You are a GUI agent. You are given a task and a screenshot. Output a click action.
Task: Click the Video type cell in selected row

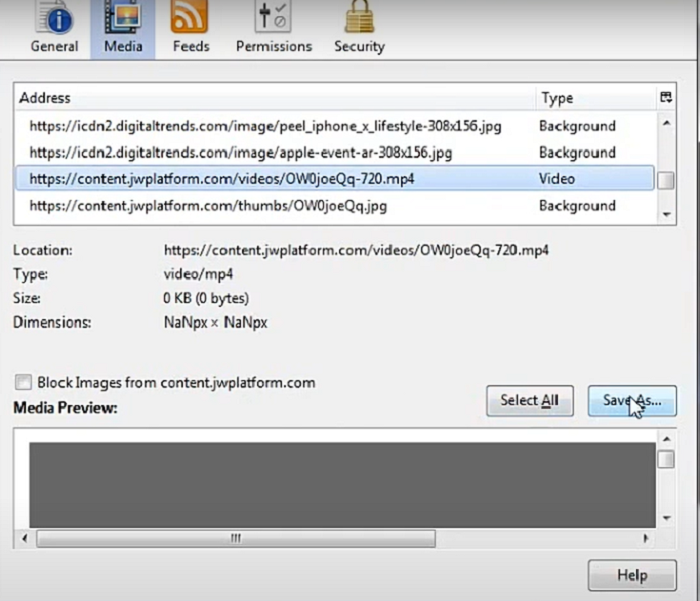[557, 179]
